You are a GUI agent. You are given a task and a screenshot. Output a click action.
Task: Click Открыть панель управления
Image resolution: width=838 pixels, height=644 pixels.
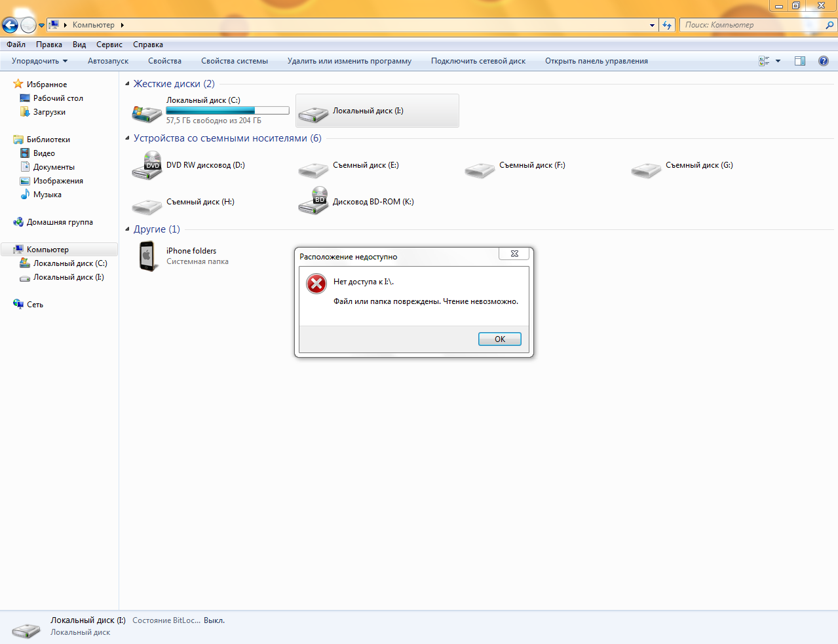click(596, 61)
